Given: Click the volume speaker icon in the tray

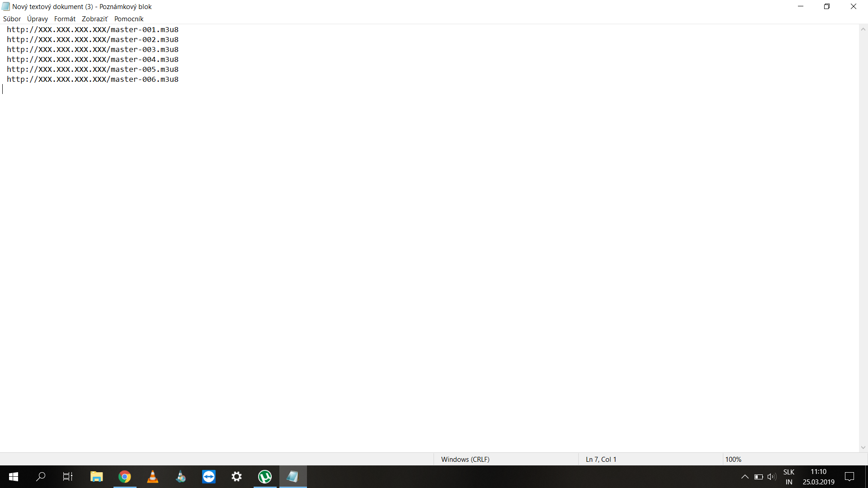Looking at the screenshot, I should pyautogui.click(x=771, y=477).
